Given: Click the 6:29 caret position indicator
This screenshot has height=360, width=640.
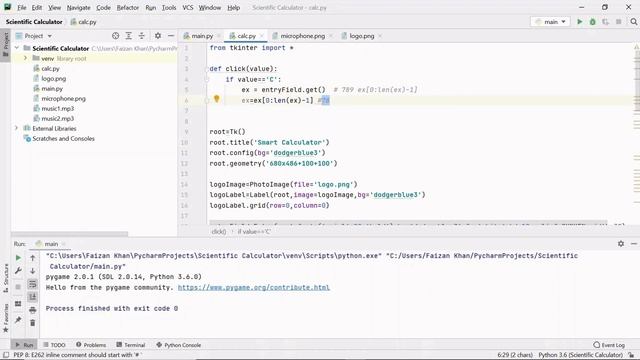Looking at the screenshot, I should tap(515, 355).
